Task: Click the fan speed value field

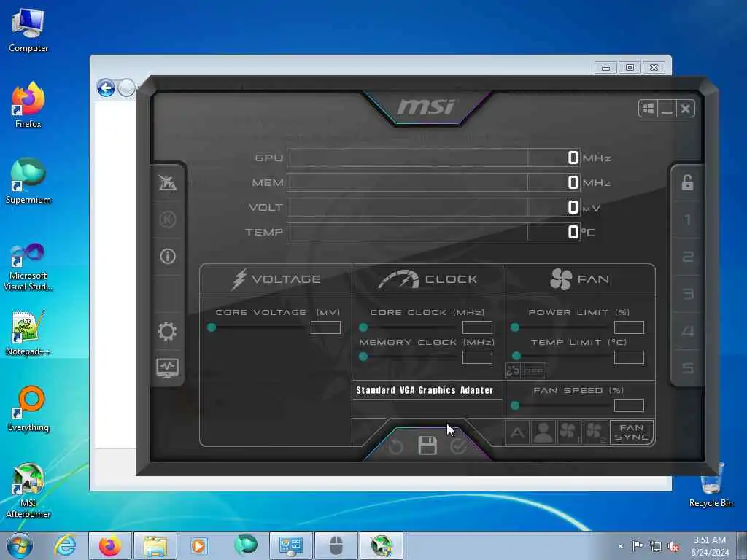Action: click(629, 405)
